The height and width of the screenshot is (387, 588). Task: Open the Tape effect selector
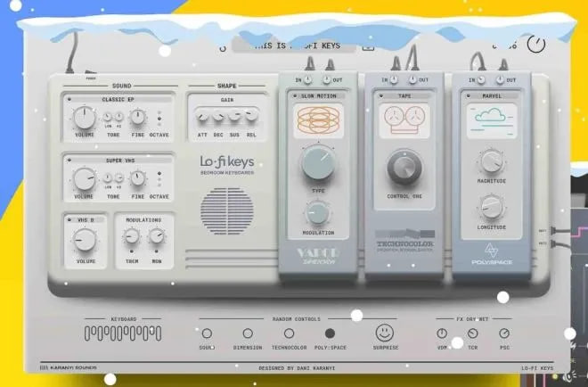(x=404, y=96)
